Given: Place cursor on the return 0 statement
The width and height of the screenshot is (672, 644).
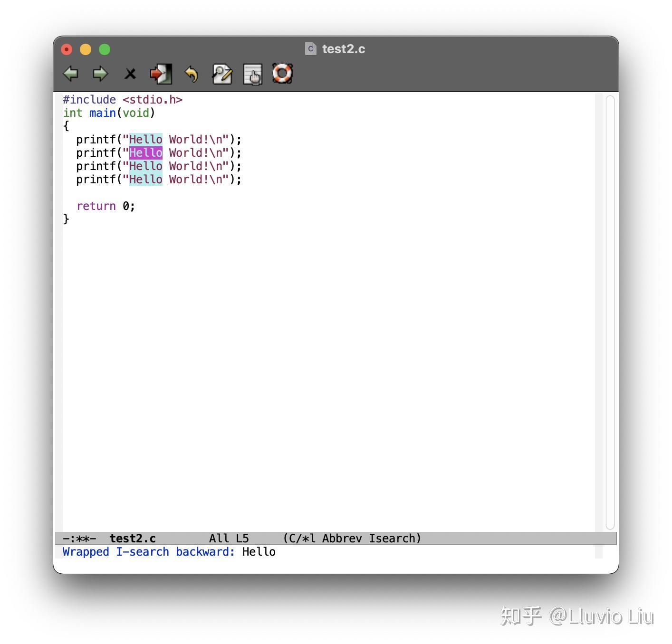Looking at the screenshot, I should (105, 206).
